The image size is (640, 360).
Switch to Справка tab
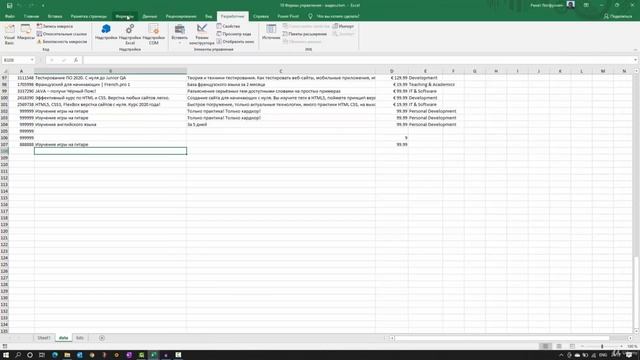pyautogui.click(x=261, y=16)
